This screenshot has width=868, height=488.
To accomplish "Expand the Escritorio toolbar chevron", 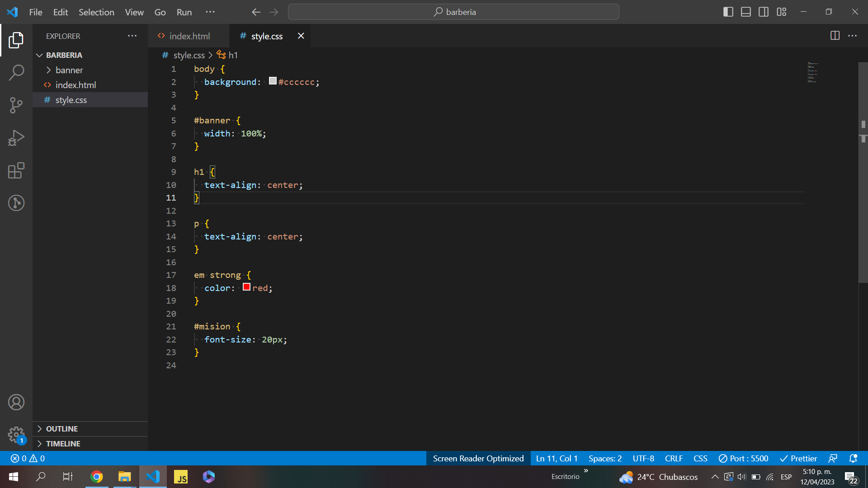I will tap(586, 471).
